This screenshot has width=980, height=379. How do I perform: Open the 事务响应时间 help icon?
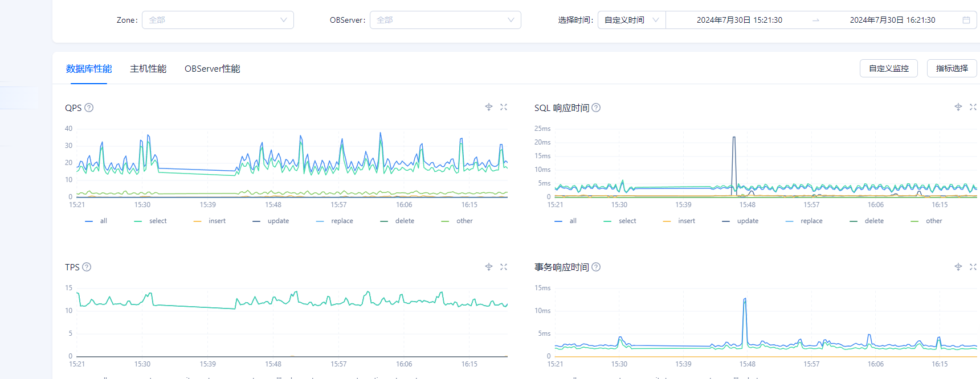[596, 267]
